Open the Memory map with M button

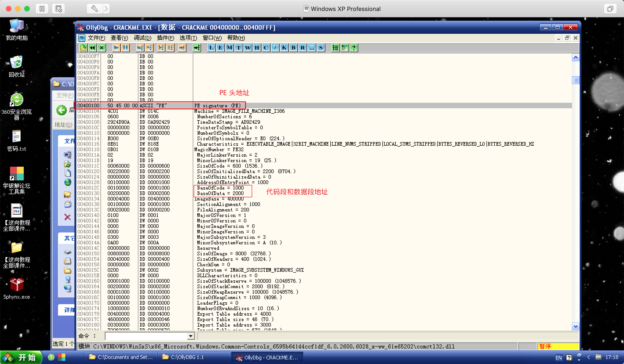click(x=229, y=48)
